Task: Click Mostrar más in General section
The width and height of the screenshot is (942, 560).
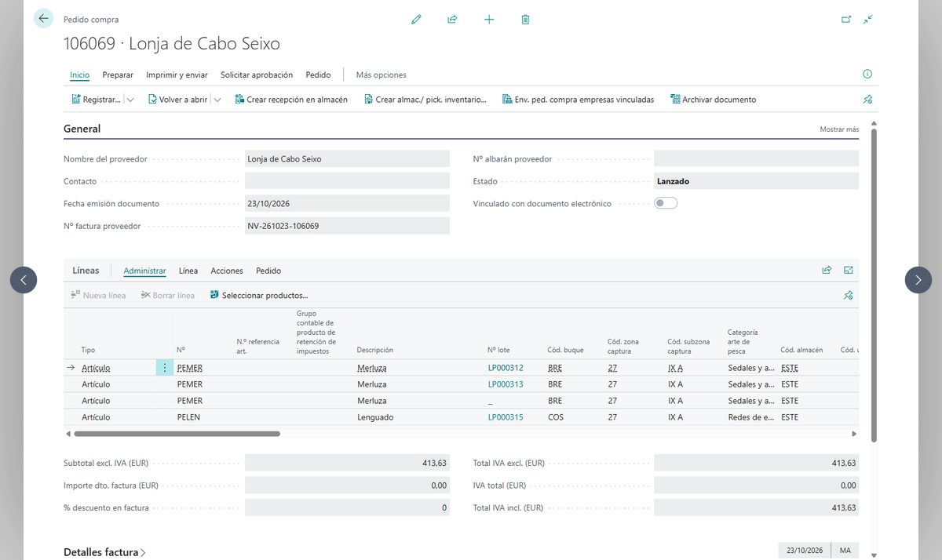Action: 839,129
